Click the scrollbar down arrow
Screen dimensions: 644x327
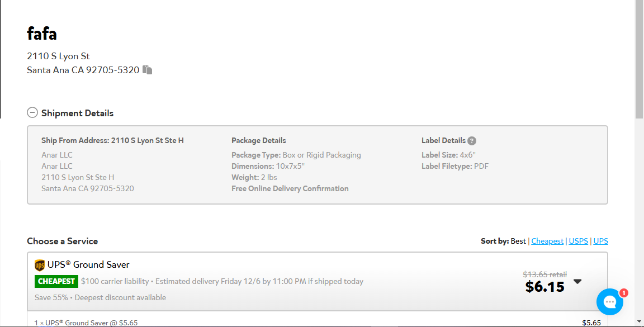pos(639,321)
